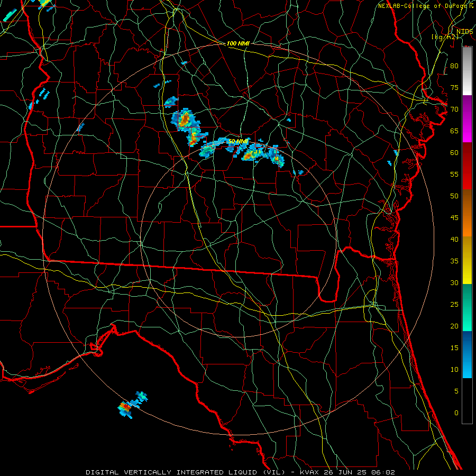The image size is (476, 476).
Task: Click the 45 value on the legend
Action: tap(454, 218)
